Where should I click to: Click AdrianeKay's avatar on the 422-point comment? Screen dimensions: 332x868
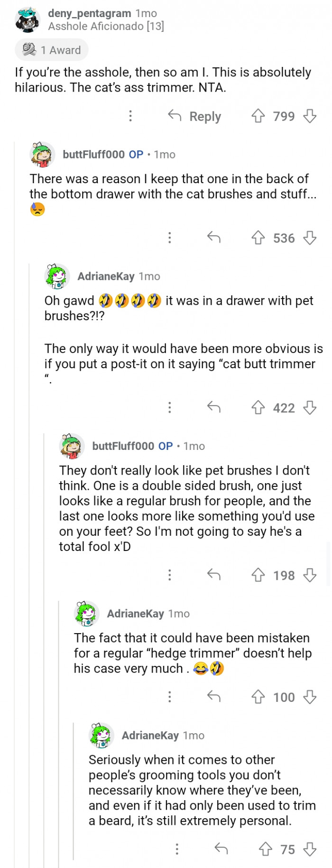pyautogui.click(x=57, y=276)
